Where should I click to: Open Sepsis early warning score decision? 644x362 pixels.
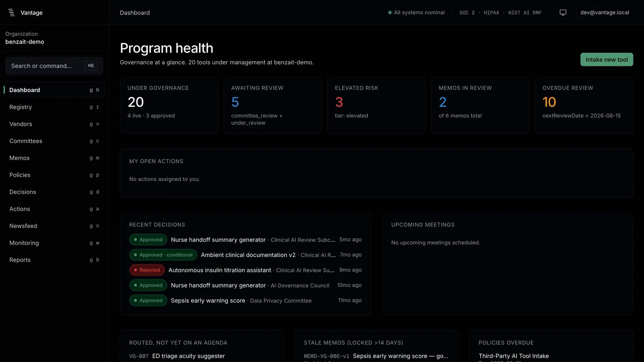(x=246, y=300)
